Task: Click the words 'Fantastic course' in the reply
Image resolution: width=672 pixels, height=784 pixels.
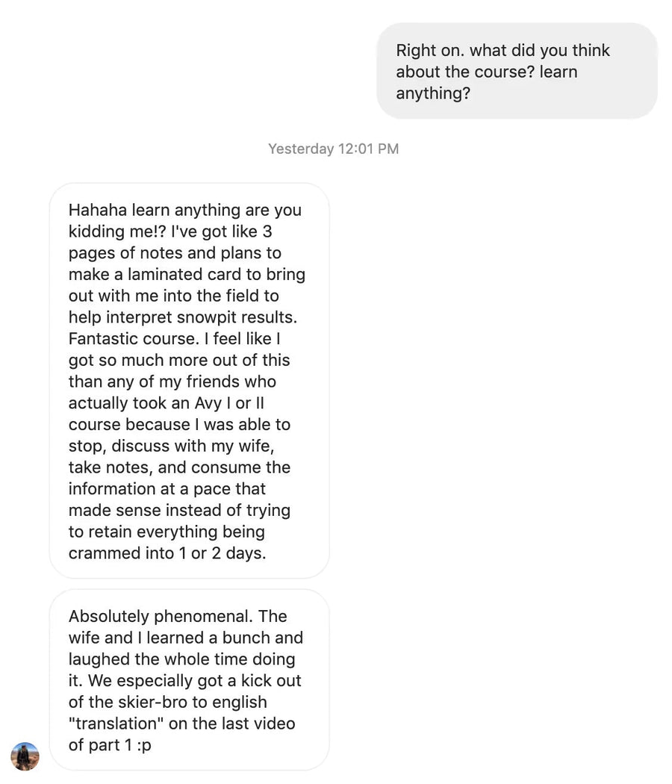Action: [132, 338]
